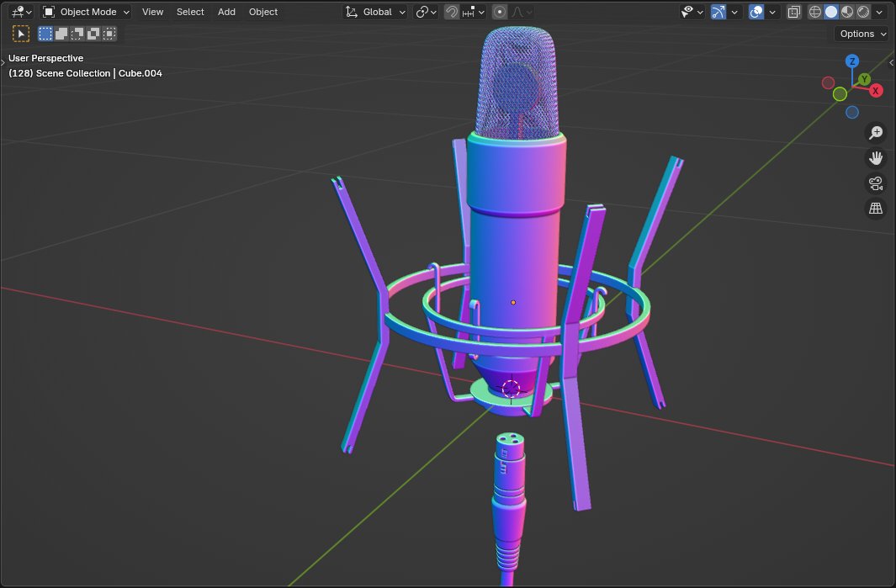Click the toggle perspective/orthographic icon in the sidebar
Viewport: 896px width, 588px height.
pos(876,208)
